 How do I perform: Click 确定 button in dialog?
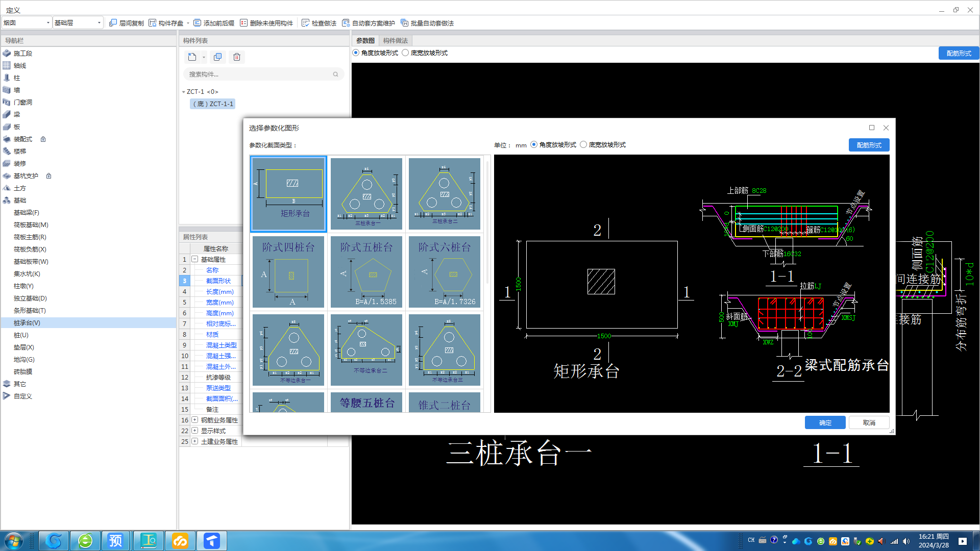[825, 422]
